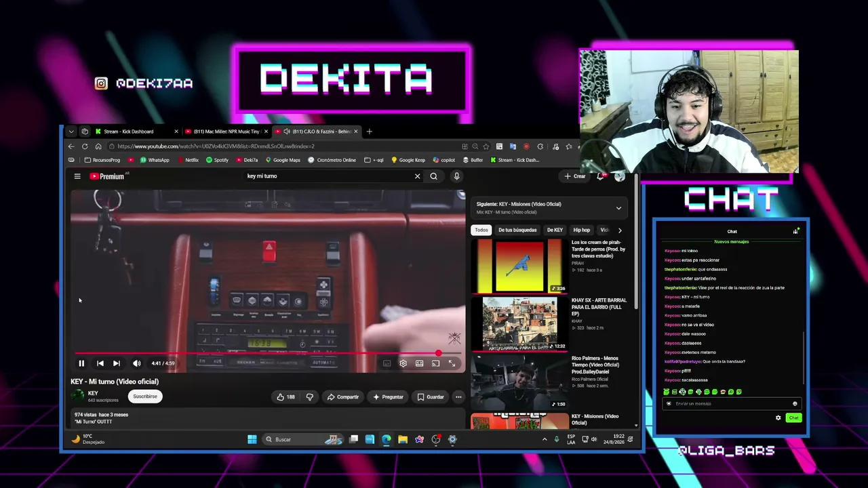The image size is (868, 488).
Task: Clear the YouTube search query
Action: [x=417, y=176]
